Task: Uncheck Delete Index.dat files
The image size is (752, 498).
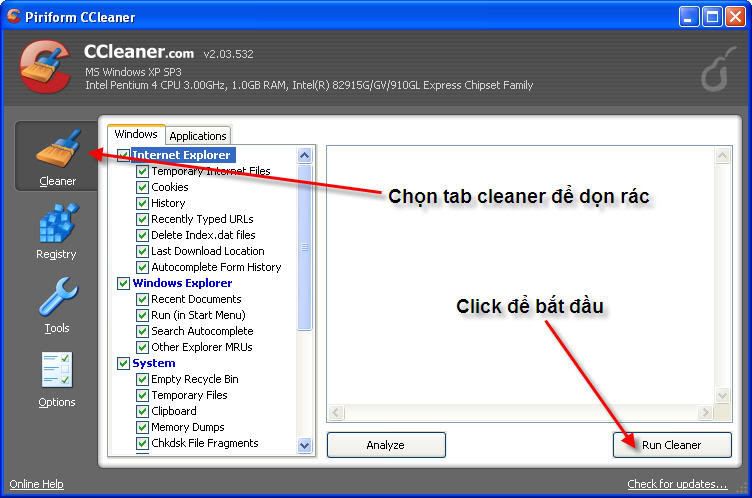Action: 142,235
